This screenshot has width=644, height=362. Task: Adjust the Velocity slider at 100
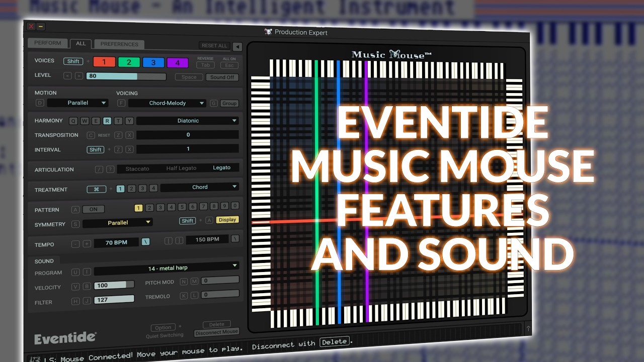[x=114, y=285]
